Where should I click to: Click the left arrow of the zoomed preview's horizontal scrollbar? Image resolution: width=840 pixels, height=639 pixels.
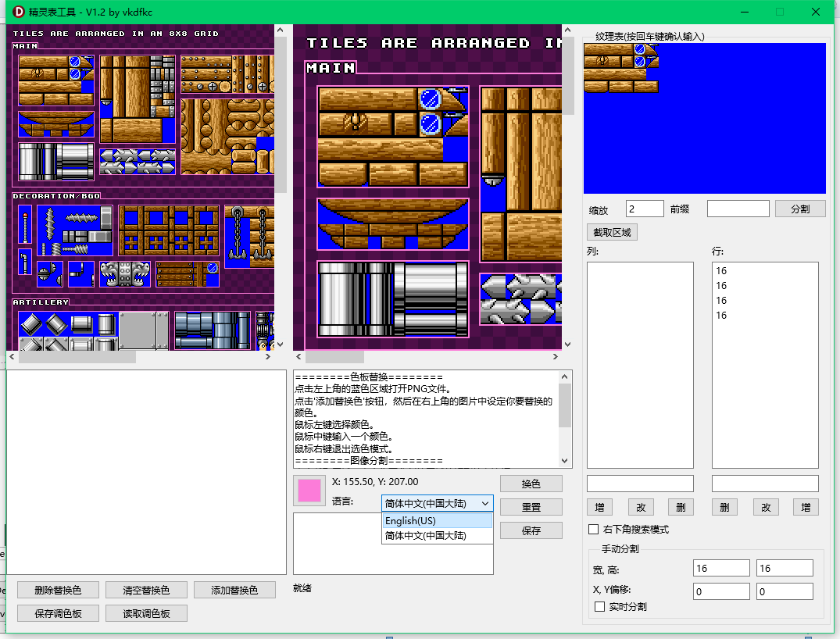click(x=299, y=356)
